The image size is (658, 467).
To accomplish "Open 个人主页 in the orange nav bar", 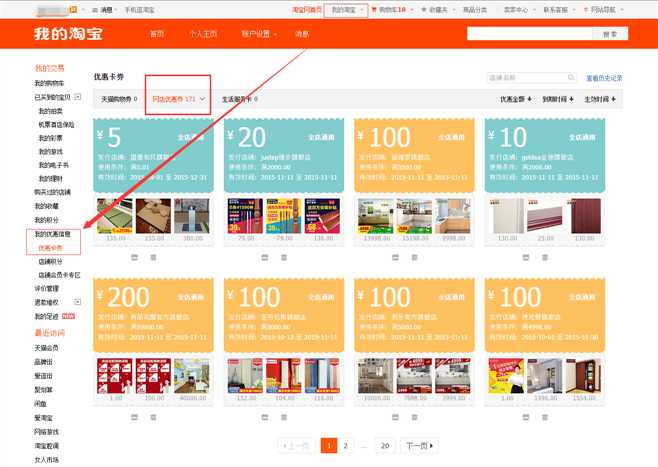I will pos(203,34).
